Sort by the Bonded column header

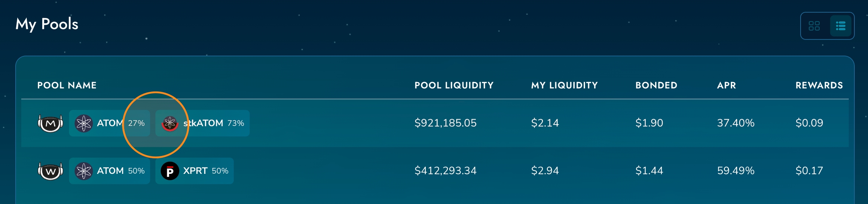coord(656,85)
